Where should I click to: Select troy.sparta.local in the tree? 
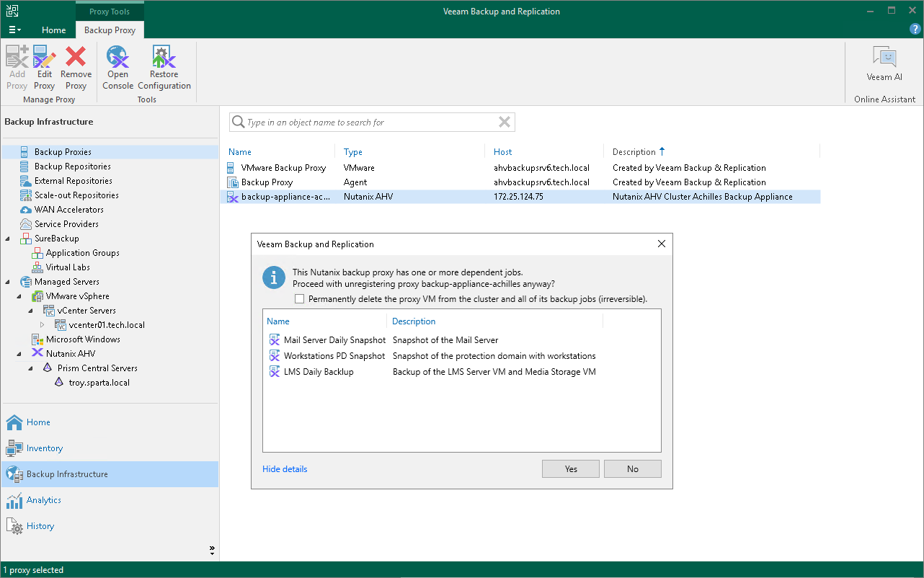click(x=99, y=383)
